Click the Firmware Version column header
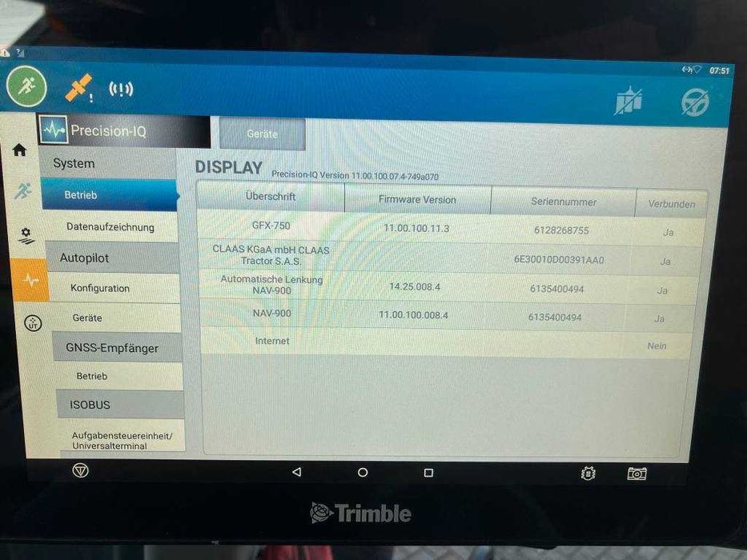Viewport: 747px width, 560px height. tap(417, 199)
